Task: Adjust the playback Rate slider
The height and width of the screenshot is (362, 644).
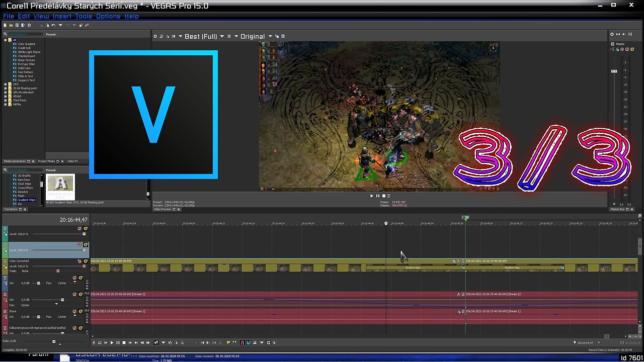Action: (54, 341)
